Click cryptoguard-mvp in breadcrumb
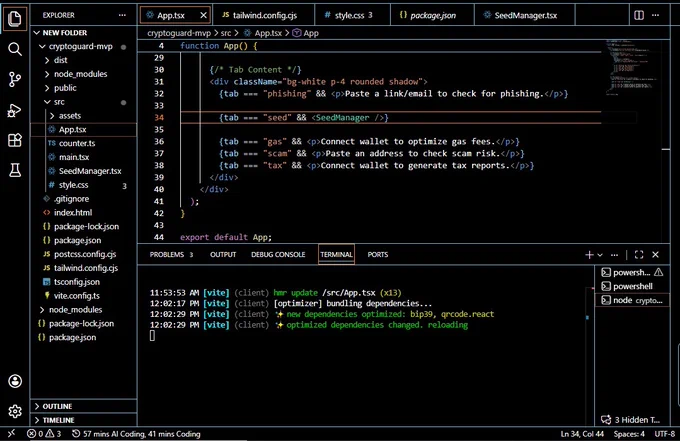 pyautogui.click(x=179, y=33)
